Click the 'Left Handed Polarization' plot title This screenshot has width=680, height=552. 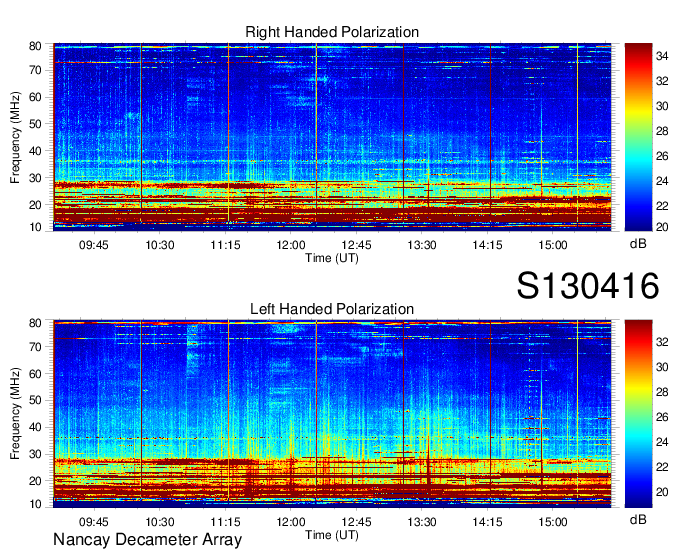coord(332,309)
